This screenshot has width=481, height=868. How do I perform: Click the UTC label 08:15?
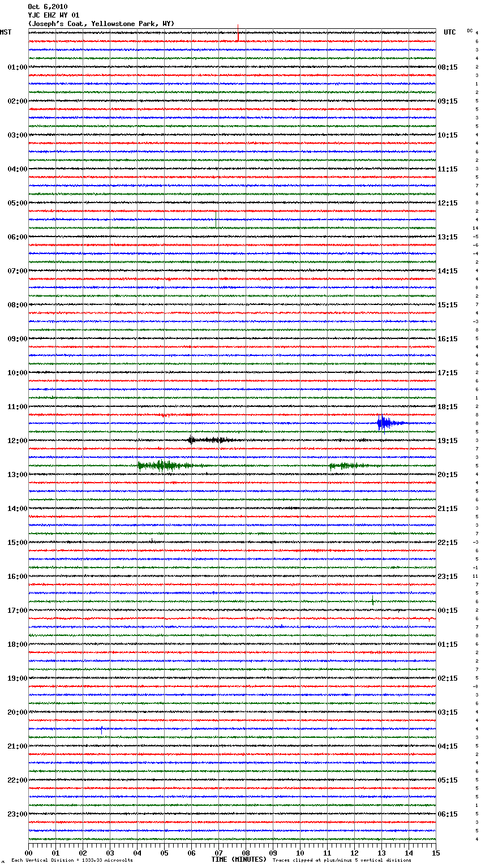(448, 67)
